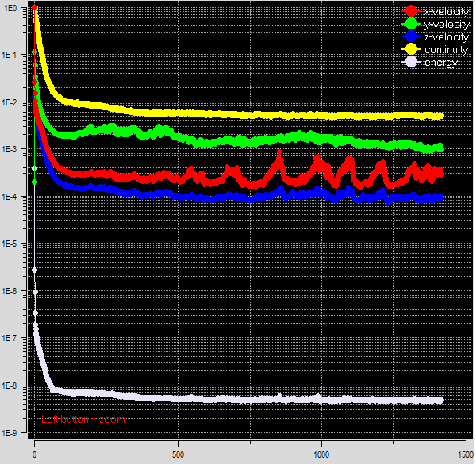Click the 500 tick label on horizontal axis
476x464 pixels.
click(178, 455)
